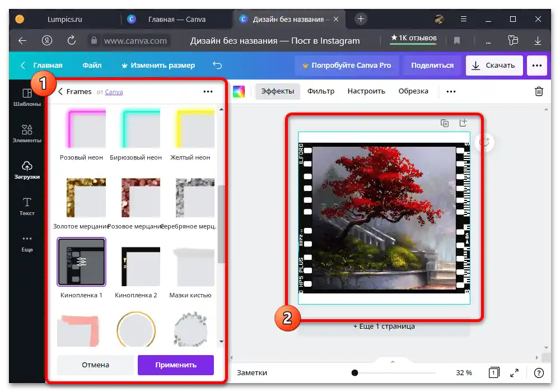
Task: Open page grid view icon
Action: coord(494,373)
